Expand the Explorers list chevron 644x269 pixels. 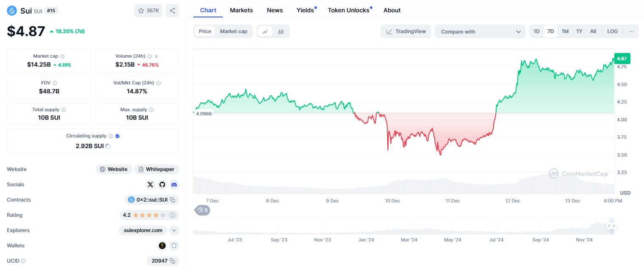pyautogui.click(x=174, y=230)
